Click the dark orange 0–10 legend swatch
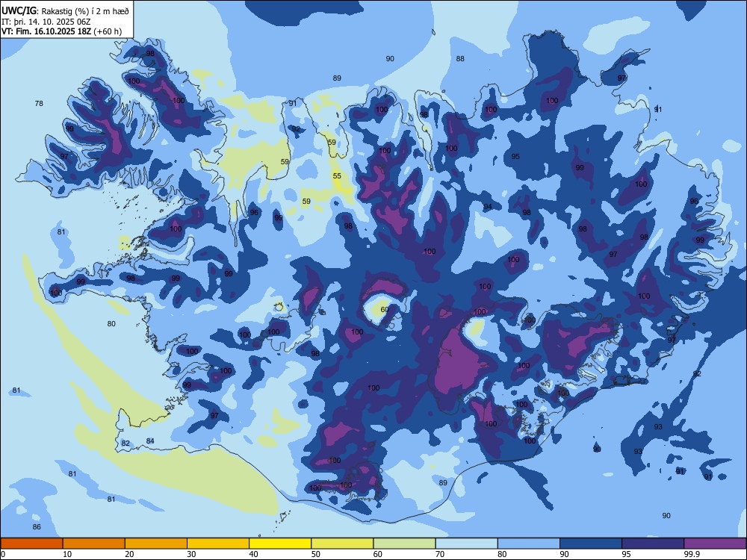 (31, 544)
